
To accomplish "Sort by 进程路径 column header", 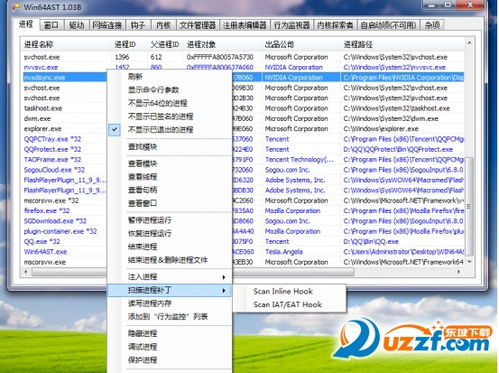I will 402,44.
